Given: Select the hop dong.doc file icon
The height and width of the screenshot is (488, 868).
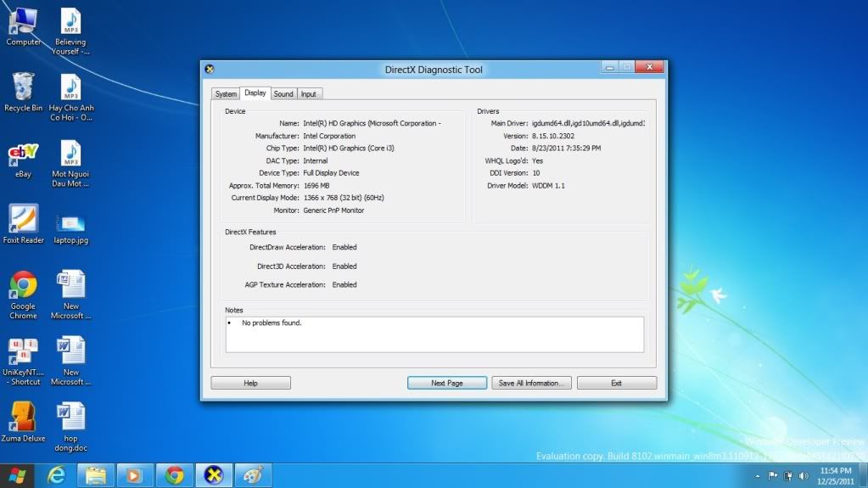Looking at the screenshot, I should point(71,427).
